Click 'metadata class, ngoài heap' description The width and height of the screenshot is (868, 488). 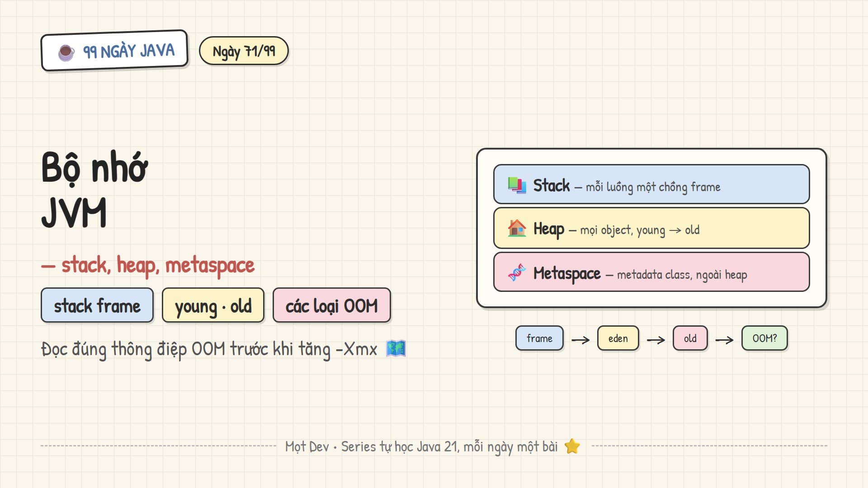tap(682, 275)
